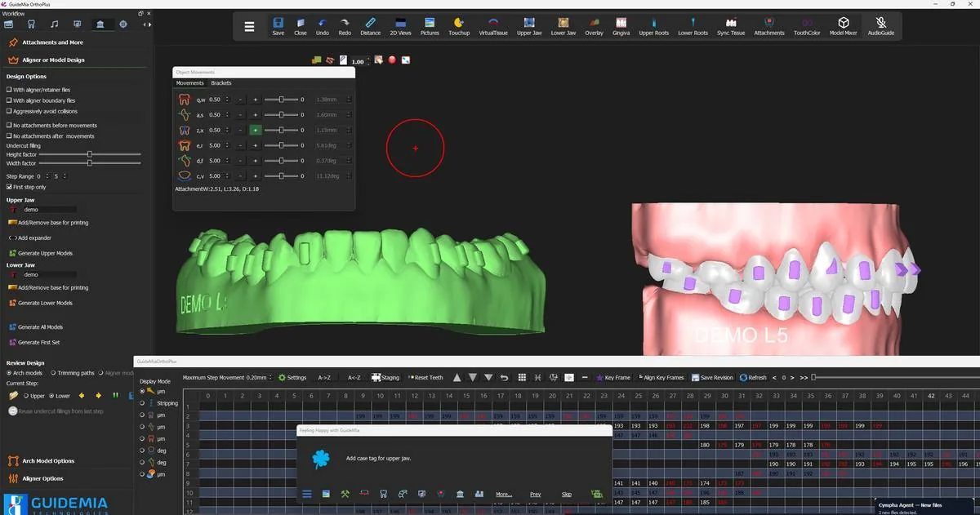
Task: Click the e,r 5.00 step spinner arrows
Action: pyautogui.click(x=229, y=145)
